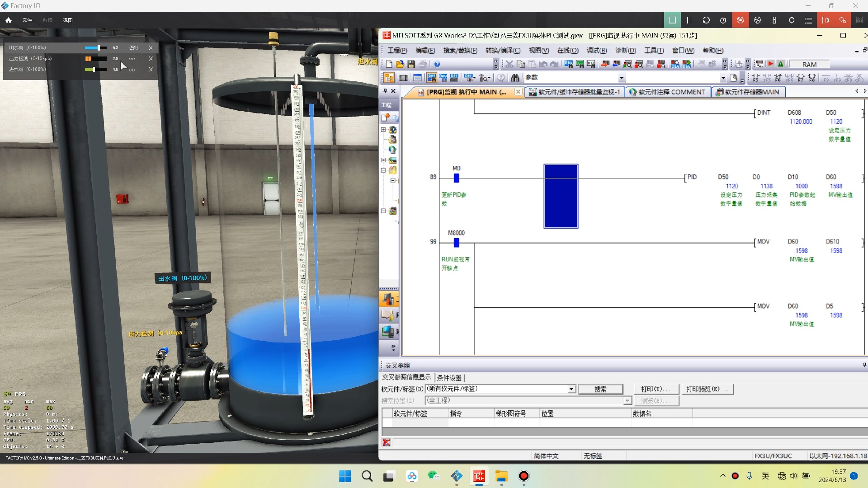Open the 软元件/标签 combo box dropdown
Image resolution: width=868 pixels, height=488 pixels.
pos(571,389)
